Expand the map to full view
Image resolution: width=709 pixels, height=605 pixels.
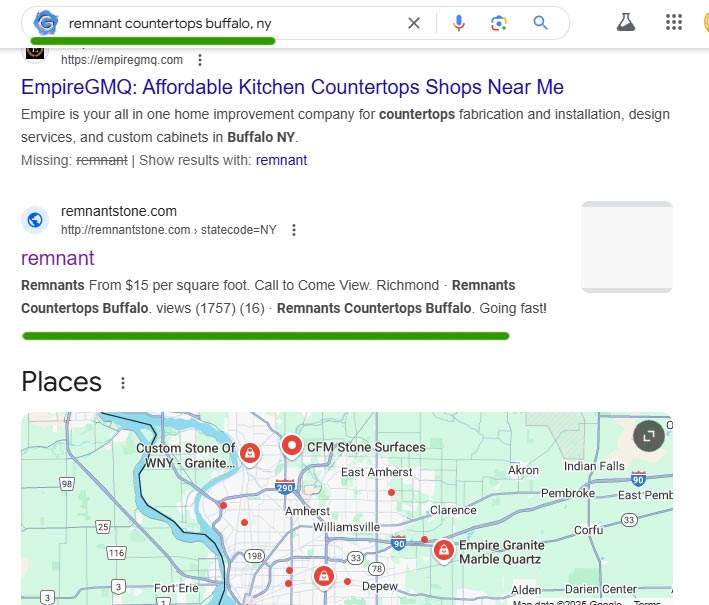649,436
